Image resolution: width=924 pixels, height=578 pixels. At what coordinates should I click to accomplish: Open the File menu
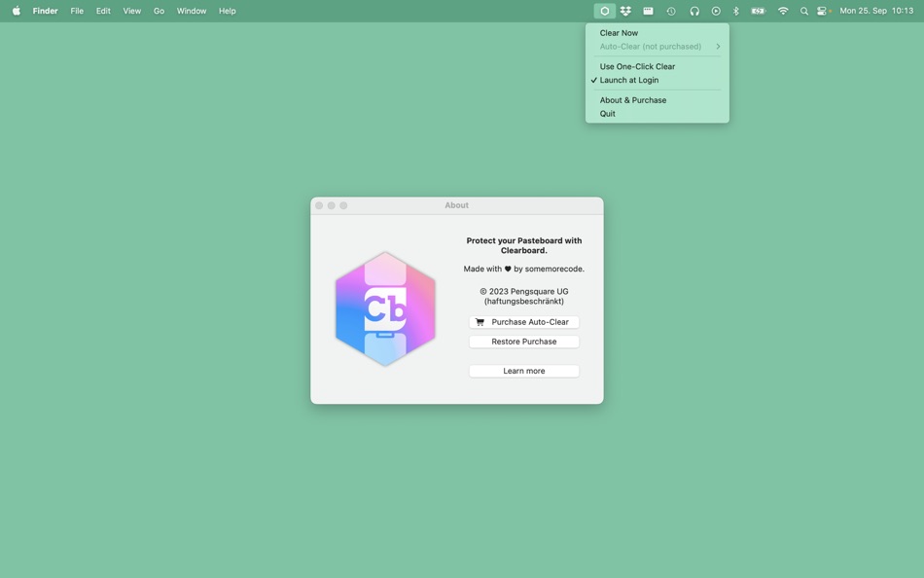click(x=77, y=11)
